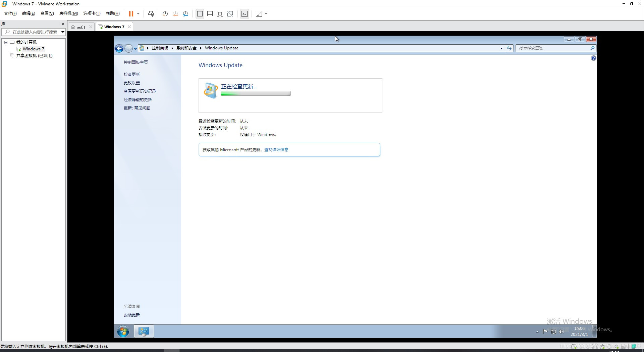Revert the VM to its previous snapshot

click(x=175, y=14)
